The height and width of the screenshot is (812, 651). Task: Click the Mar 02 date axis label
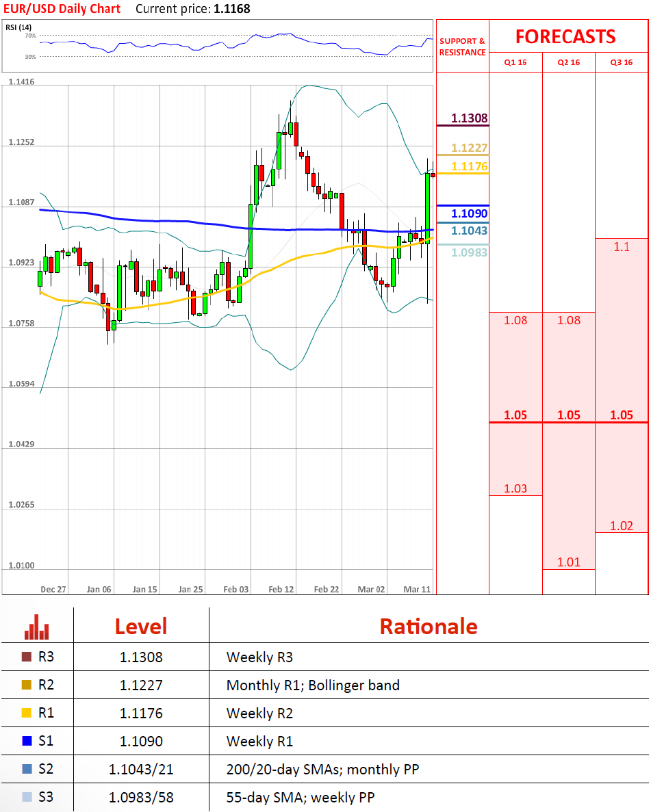tap(372, 589)
